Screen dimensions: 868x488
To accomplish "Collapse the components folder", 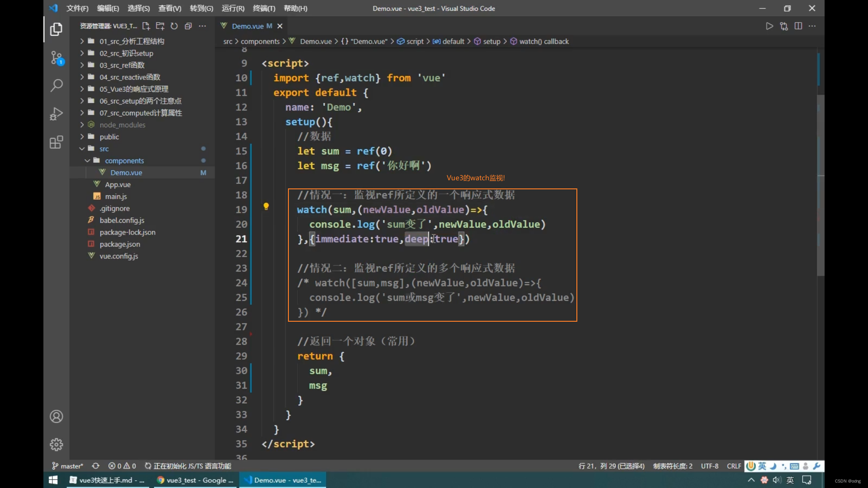I will (142, 161).
